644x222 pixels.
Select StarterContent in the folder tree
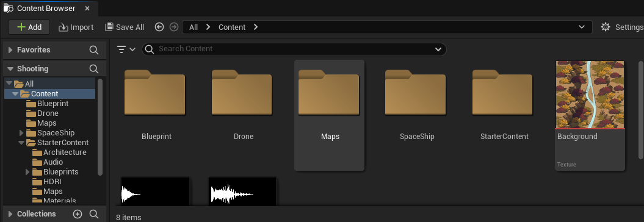63,143
